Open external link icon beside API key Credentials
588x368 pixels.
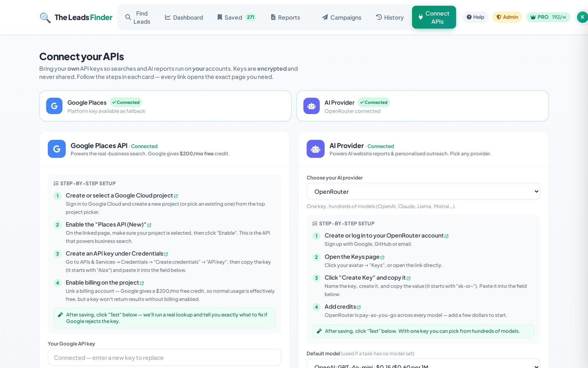click(166, 254)
